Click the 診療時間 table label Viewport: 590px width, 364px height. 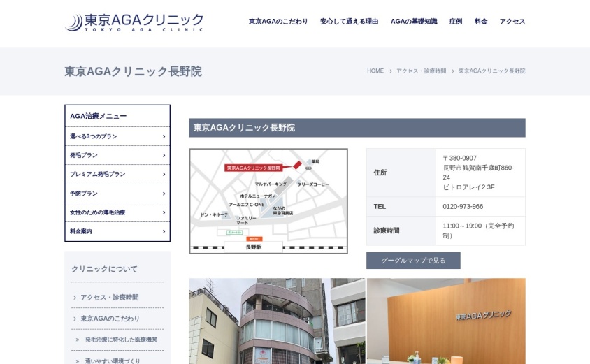click(387, 231)
